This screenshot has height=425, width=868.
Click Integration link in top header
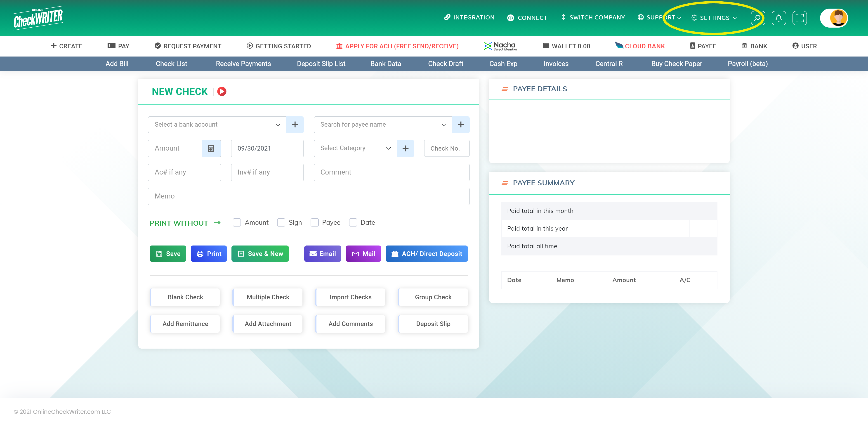469,18
